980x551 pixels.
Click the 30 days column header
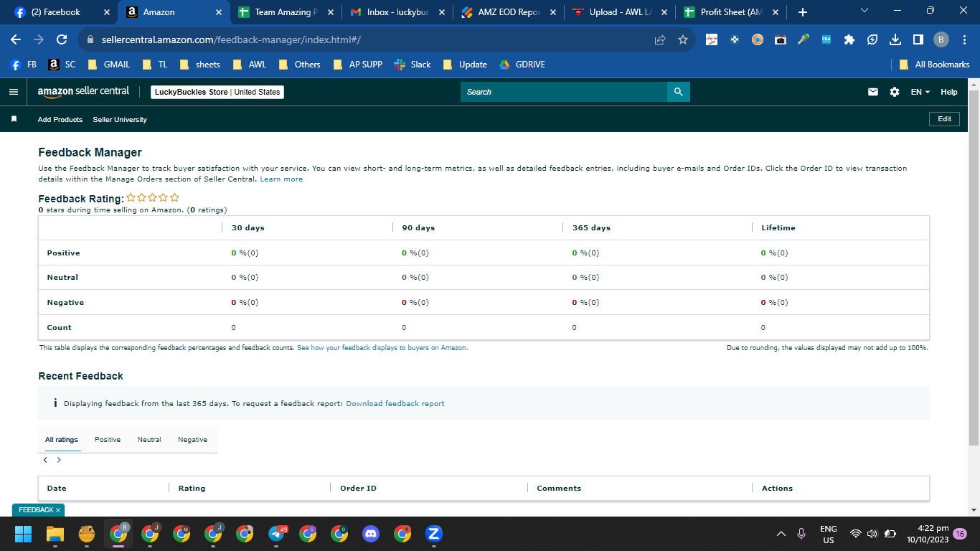pyautogui.click(x=248, y=228)
